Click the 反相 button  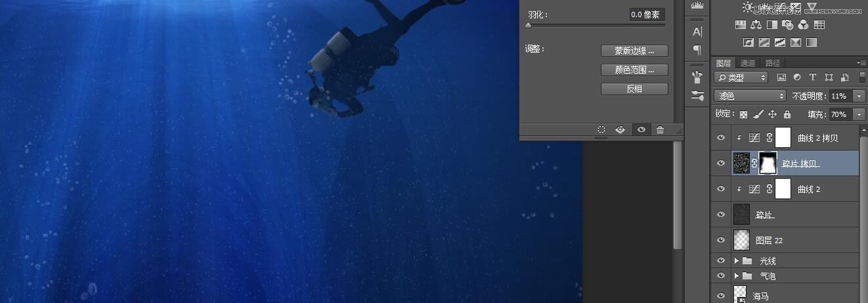pyautogui.click(x=634, y=89)
